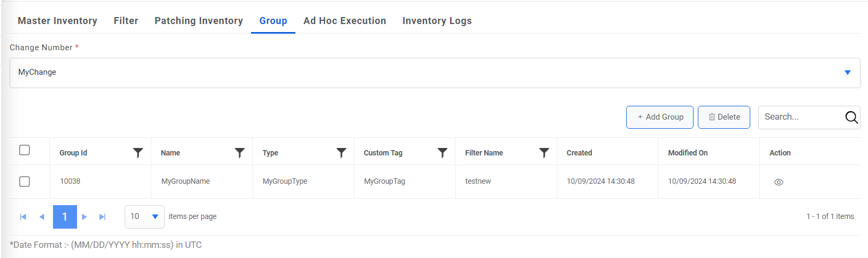This screenshot has width=868, height=258.
Task: View group 10038 with eye icon
Action: click(x=779, y=182)
